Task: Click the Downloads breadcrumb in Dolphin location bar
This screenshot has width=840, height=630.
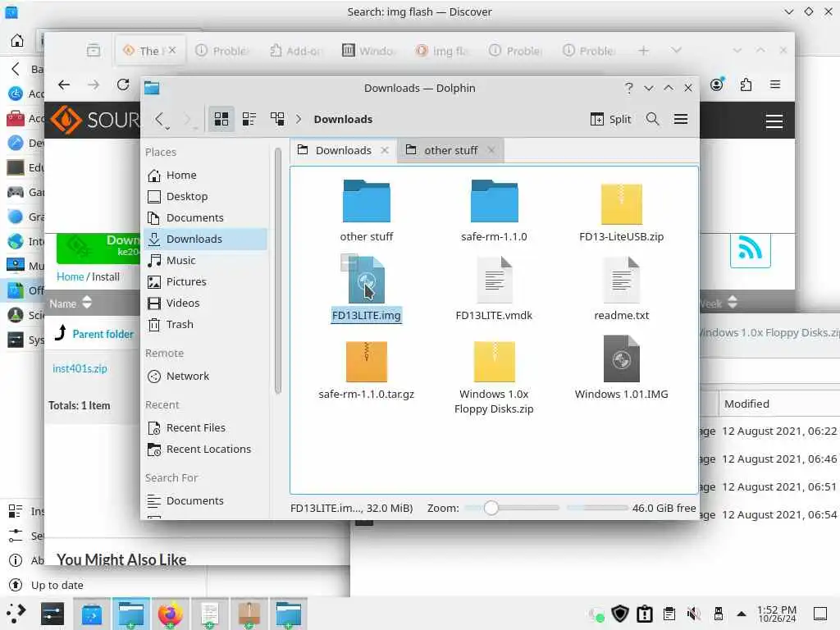Action: [343, 119]
